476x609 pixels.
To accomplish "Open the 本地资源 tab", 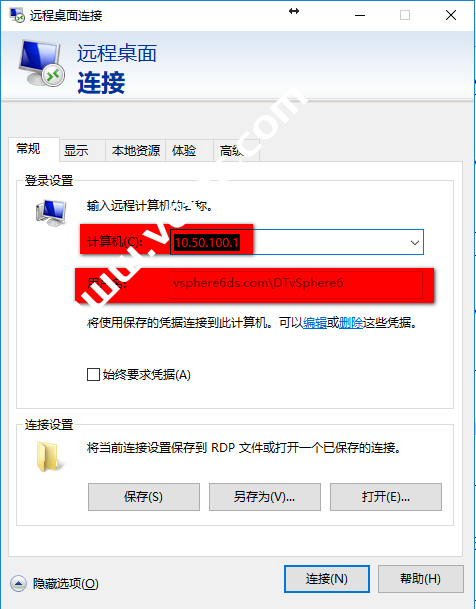I will point(136,151).
